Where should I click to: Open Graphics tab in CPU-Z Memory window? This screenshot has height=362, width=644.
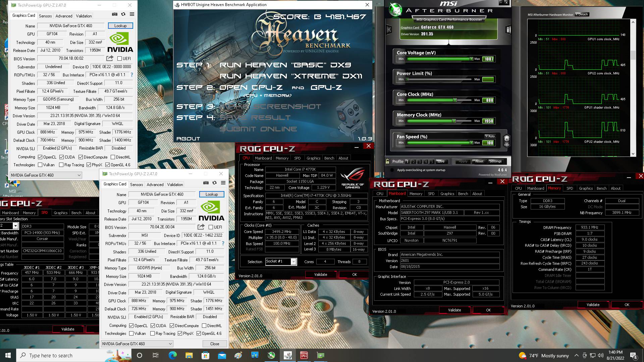click(x=586, y=188)
